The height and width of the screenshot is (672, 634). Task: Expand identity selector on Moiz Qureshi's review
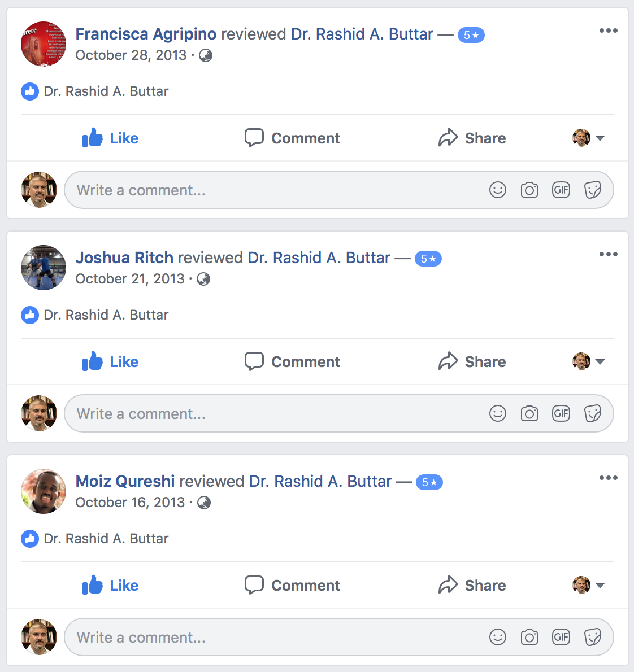[x=589, y=586]
